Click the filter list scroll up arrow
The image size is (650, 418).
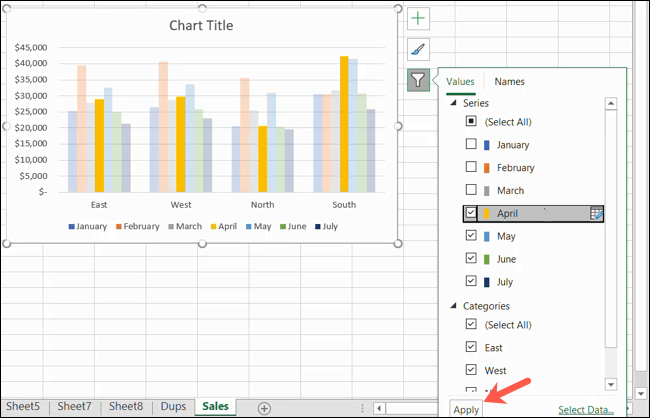[611, 104]
